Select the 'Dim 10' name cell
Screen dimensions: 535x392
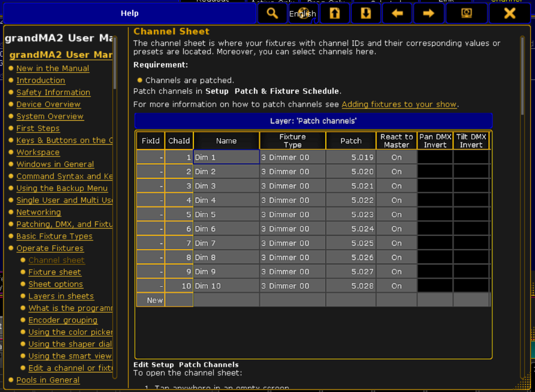226,286
